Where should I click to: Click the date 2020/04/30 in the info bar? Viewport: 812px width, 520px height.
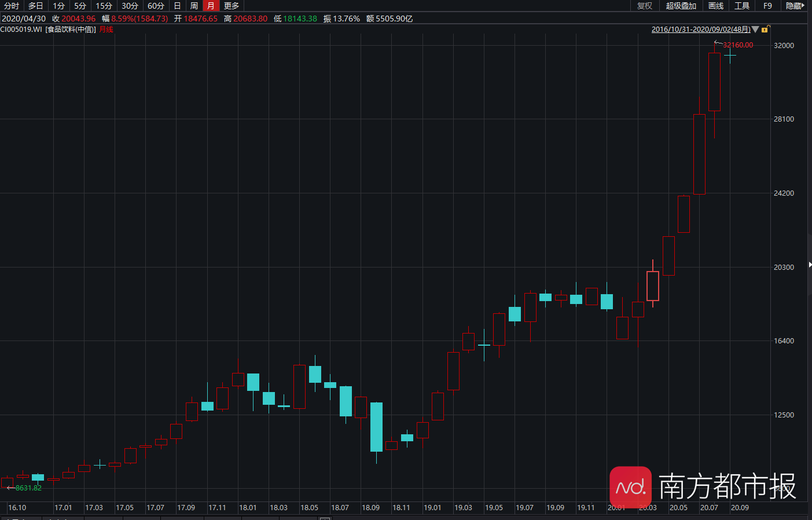click(24, 19)
